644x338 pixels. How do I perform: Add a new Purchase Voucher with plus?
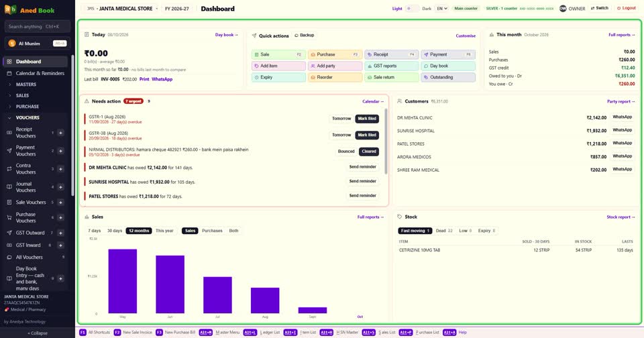point(60,217)
